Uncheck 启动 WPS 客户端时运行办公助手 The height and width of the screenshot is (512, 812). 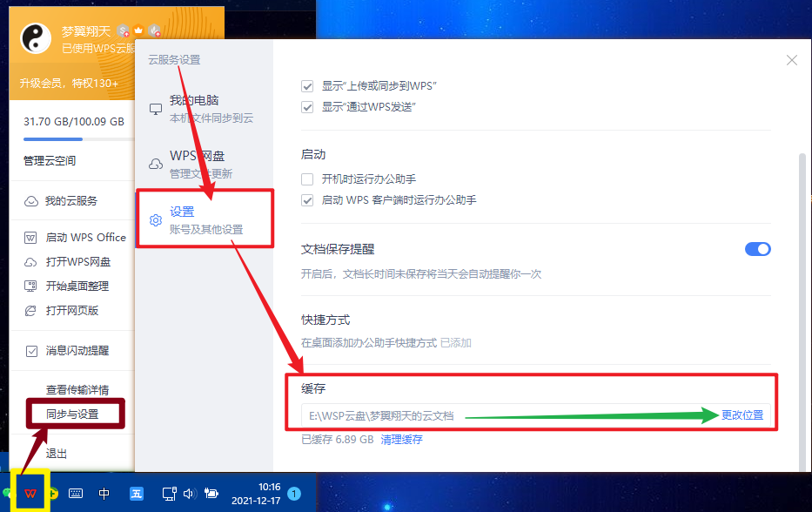click(x=307, y=200)
